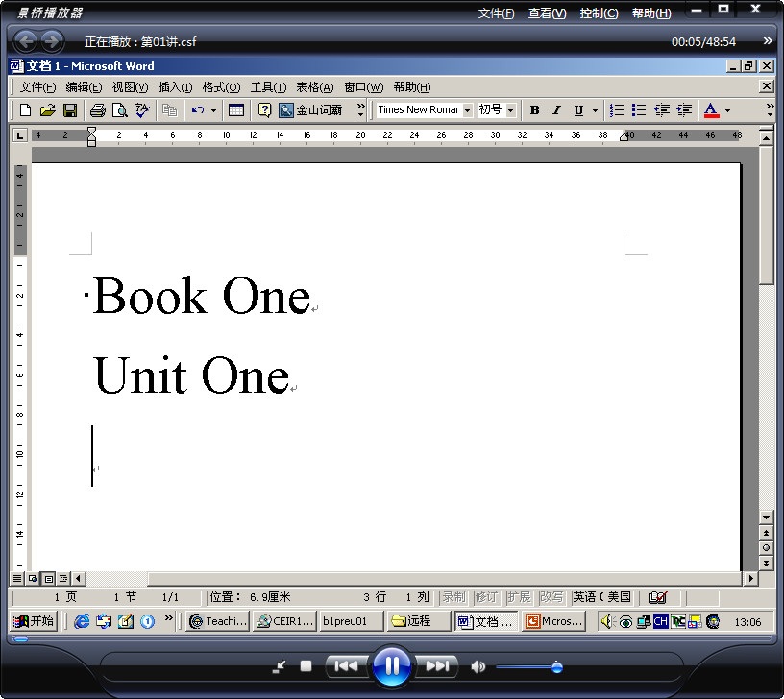Screen dimensions: 784x699
Task: Toggle bold formatting
Action: click(534, 109)
